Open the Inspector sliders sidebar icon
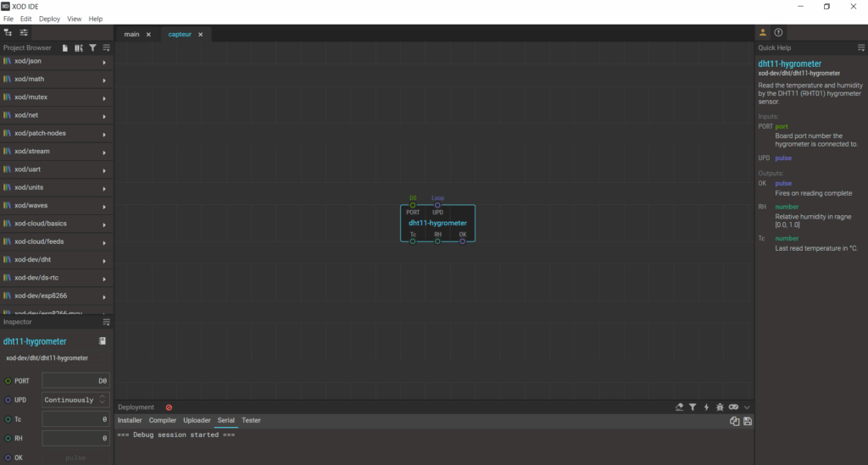The width and height of the screenshot is (868, 465). pyautogui.click(x=24, y=33)
